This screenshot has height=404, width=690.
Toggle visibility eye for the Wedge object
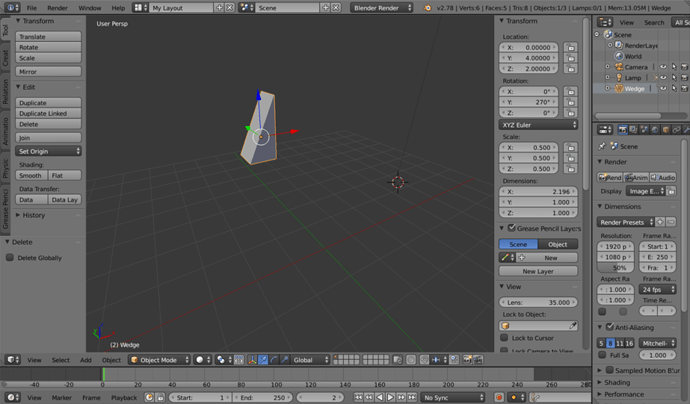point(662,89)
